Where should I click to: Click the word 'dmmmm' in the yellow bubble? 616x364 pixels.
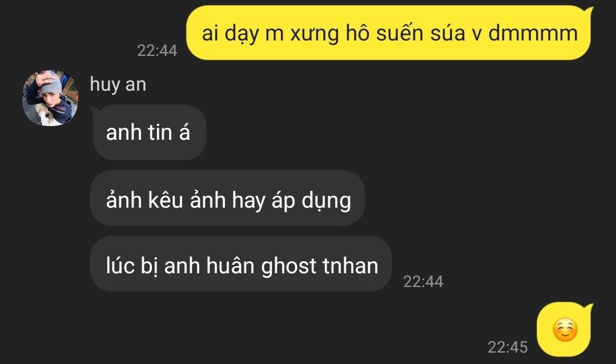click(x=533, y=33)
